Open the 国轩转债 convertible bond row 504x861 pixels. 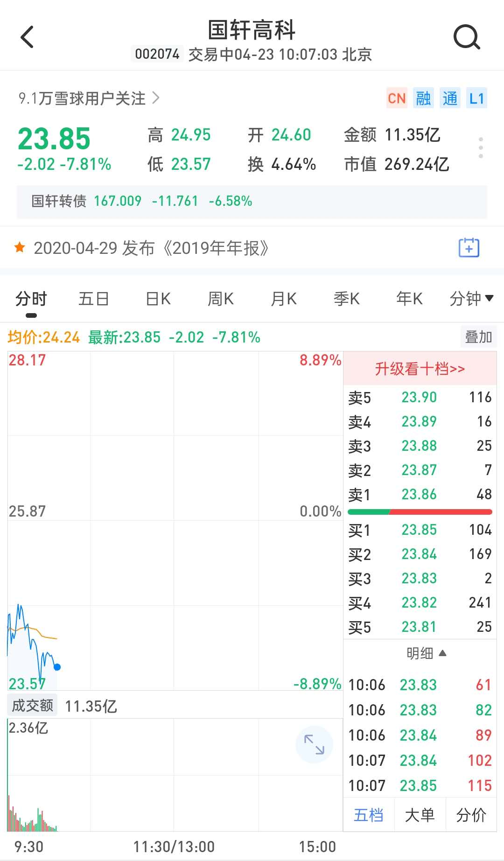pos(252,201)
